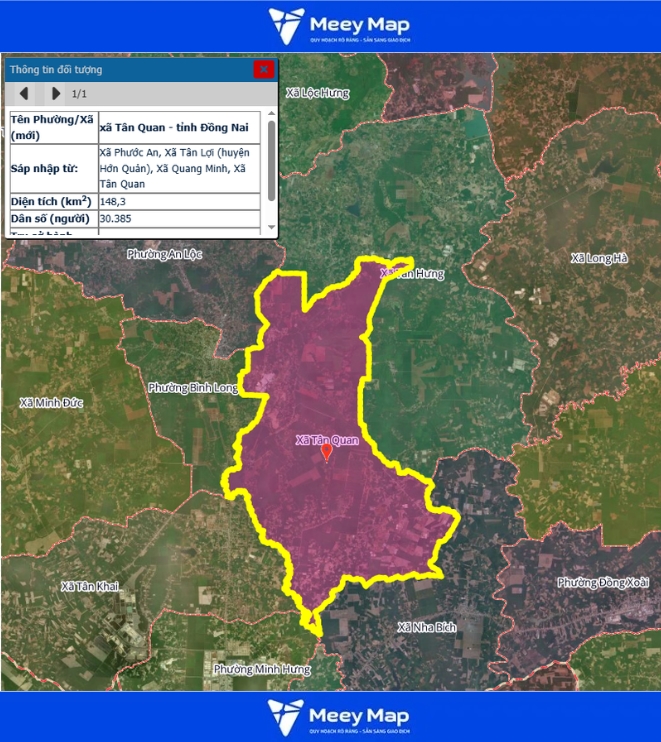This screenshot has height=742, width=661.
Task: Click the Meey Map logo in bottom banner
Action: click(x=330, y=717)
